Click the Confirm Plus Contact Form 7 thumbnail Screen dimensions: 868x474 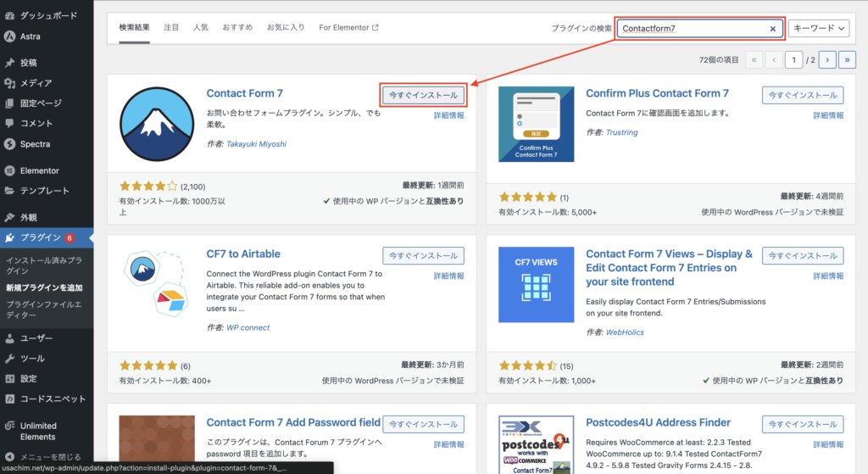tap(535, 123)
